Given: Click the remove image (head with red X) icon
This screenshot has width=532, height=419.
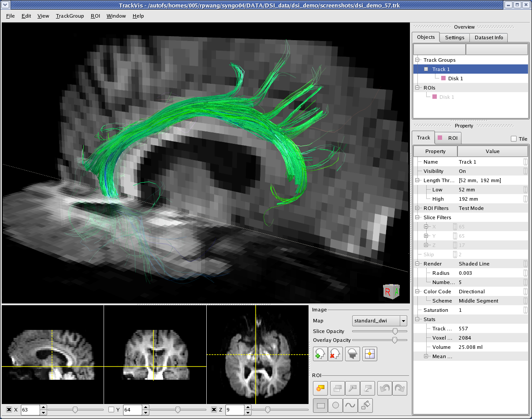Looking at the screenshot, I should (336, 354).
